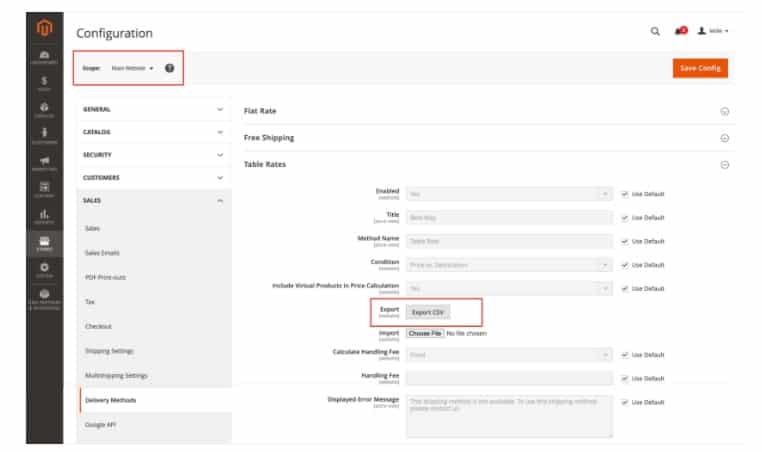The width and height of the screenshot is (762, 452).
Task: Open the Enabled dropdown
Action: pos(509,194)
